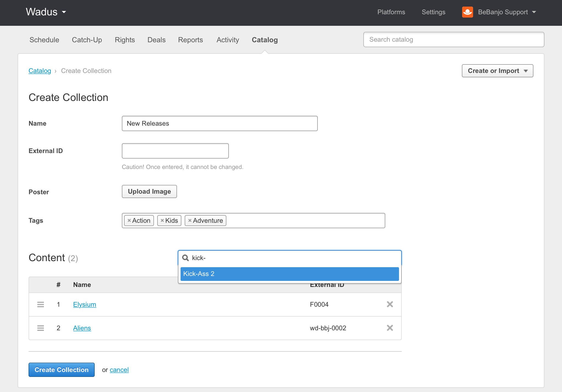Delete Aliens from content list
This screenshot has height=392, width=562.
(390, 328)
